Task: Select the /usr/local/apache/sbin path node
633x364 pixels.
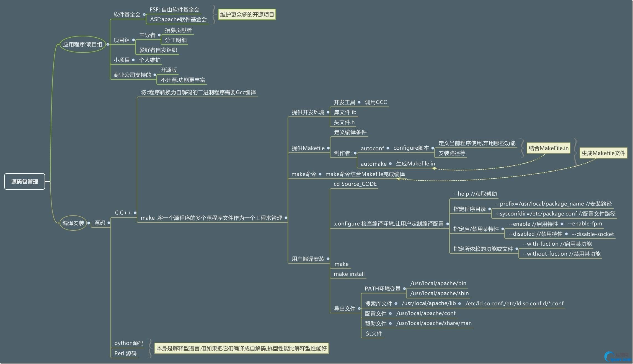Action: click(x=439, y=293)
